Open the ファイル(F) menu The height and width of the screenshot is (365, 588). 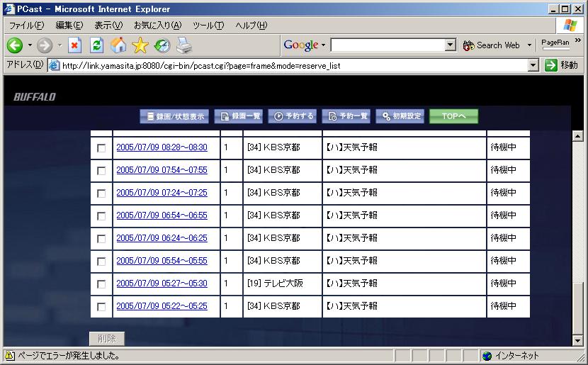pos(26,26)
